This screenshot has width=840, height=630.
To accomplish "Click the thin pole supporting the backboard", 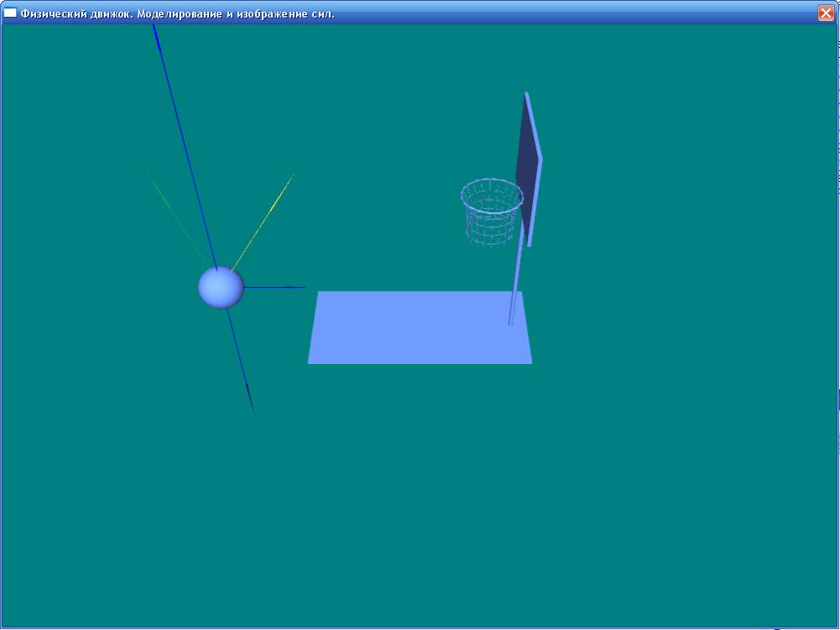I will click(x=514, y=273).
